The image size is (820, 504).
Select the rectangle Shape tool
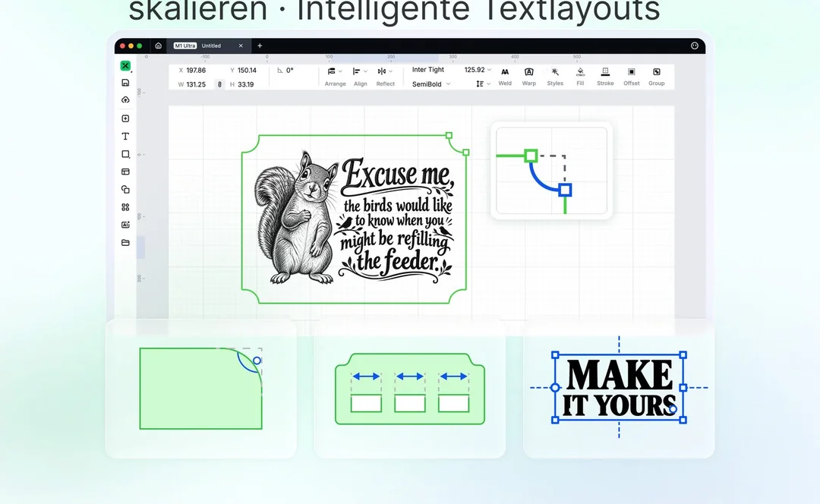(x=125, y=154)
